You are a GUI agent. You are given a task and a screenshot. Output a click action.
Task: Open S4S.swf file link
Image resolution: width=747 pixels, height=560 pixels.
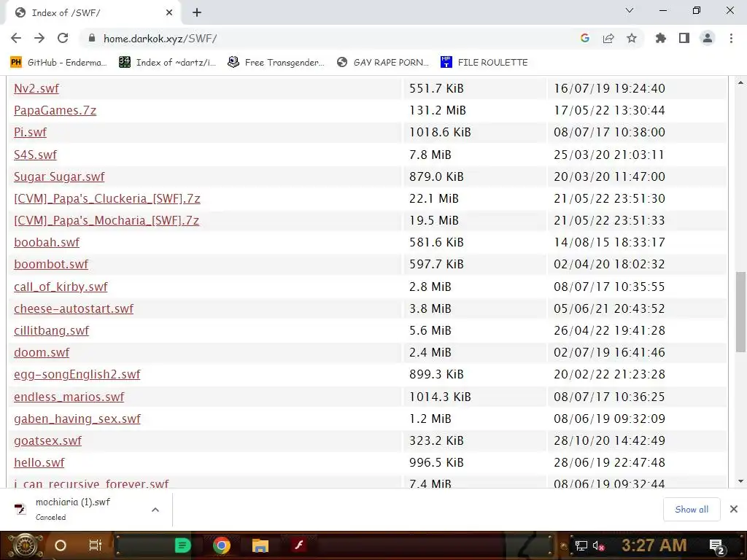35,155
